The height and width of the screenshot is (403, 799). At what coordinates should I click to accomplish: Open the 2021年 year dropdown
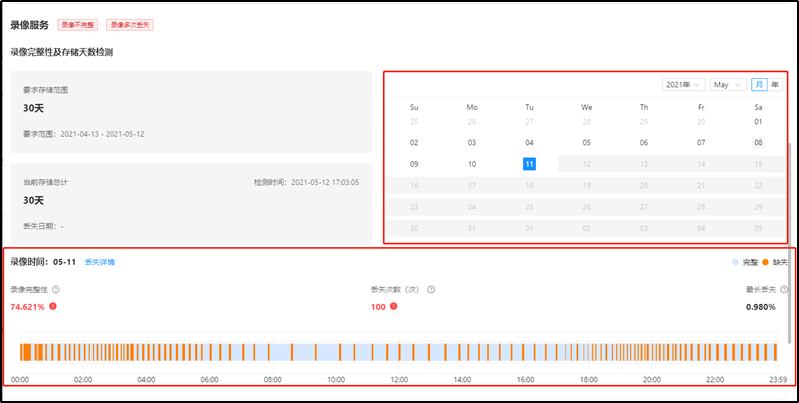(x=683, y=85)
